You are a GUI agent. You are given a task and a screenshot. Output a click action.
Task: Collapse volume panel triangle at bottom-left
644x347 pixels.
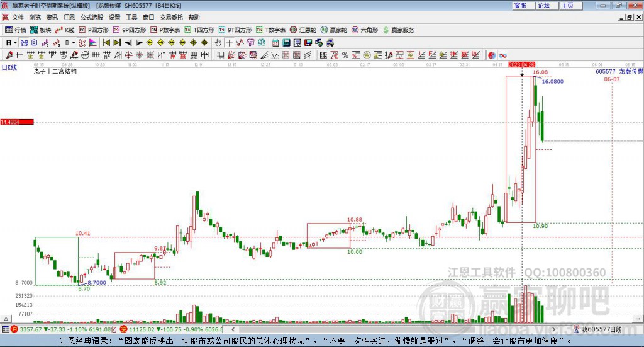coord(6,319)
